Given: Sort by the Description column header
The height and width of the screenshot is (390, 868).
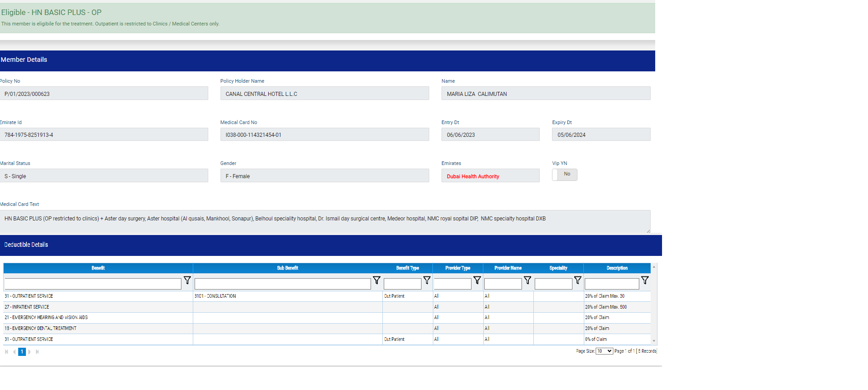Looking at the screenshot, I should (617, 268).
